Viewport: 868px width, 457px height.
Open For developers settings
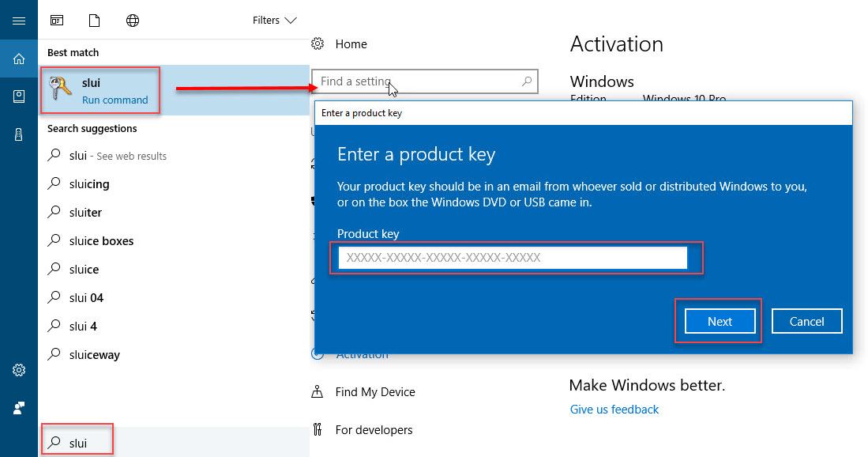[x=374, y=430]
